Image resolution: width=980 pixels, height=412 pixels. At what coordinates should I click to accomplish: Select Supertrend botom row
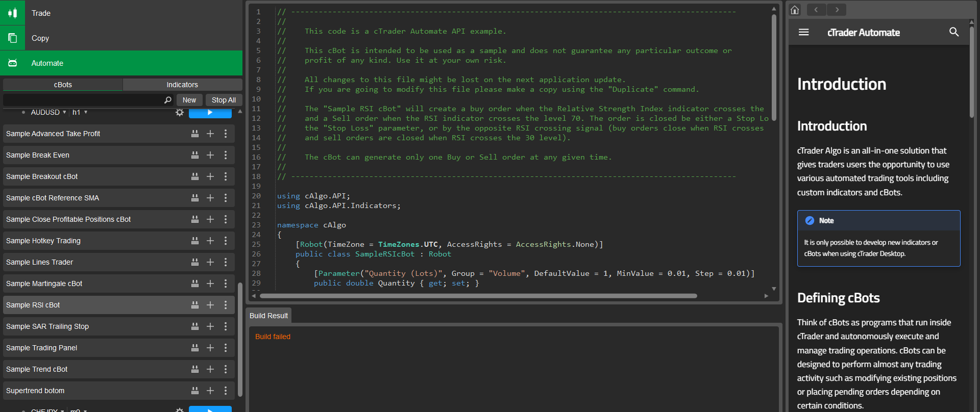point(119,391)
